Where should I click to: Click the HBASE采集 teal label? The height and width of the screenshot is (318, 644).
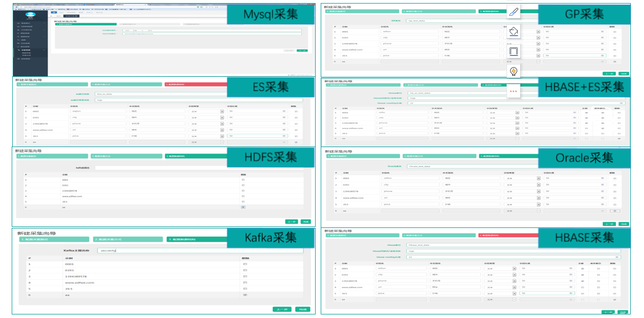pos(583,237)
